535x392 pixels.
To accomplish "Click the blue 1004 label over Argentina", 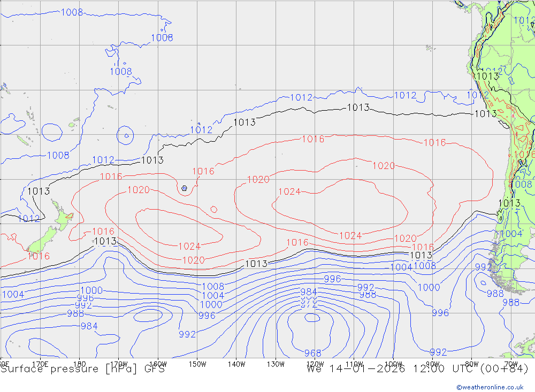I will 511,234.
